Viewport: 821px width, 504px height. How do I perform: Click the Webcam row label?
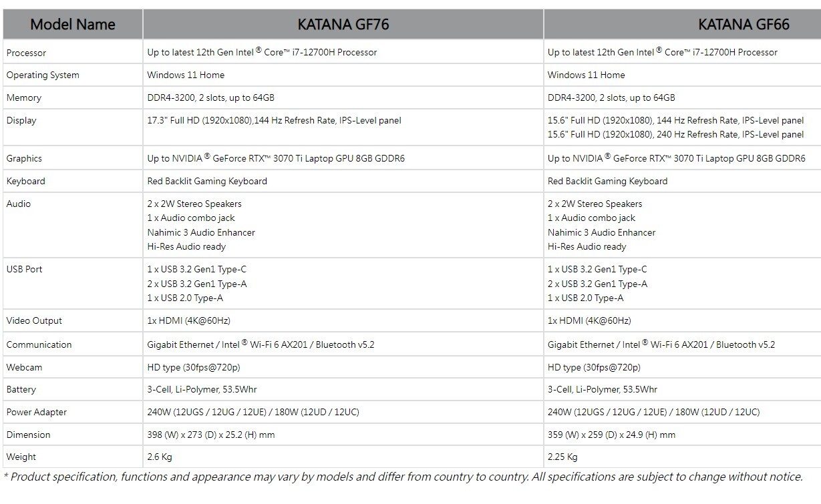(x=24, y=368)
